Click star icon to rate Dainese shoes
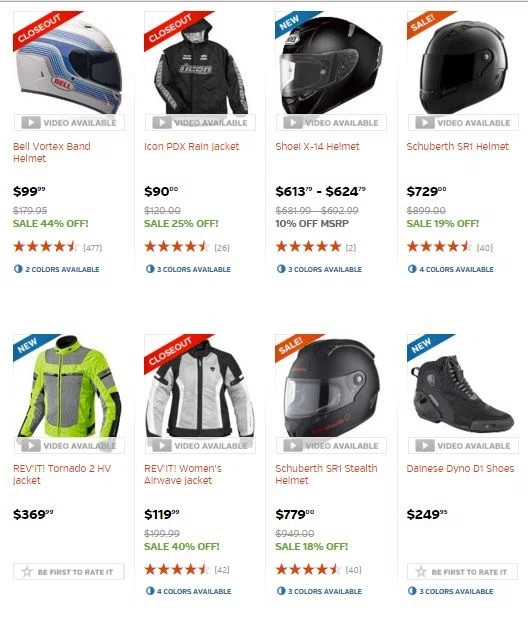The height and width of the screenshot is (622, 528). (421, 572)
